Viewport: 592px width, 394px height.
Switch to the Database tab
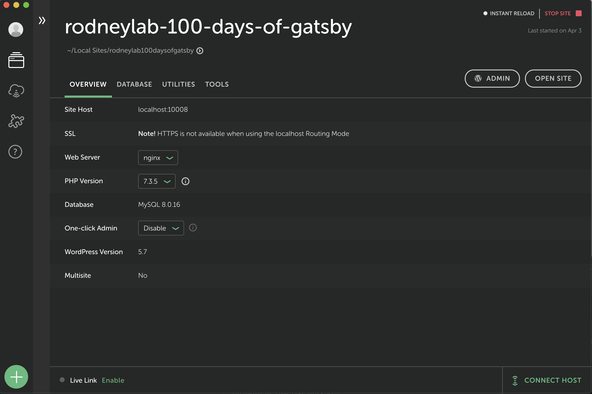coord(134,84)
